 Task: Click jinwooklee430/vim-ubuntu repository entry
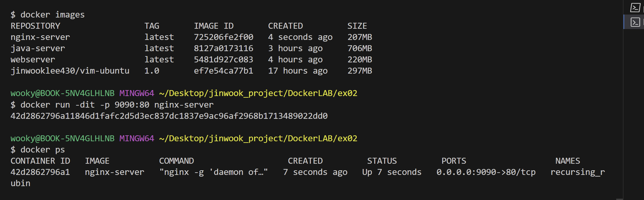70,71
